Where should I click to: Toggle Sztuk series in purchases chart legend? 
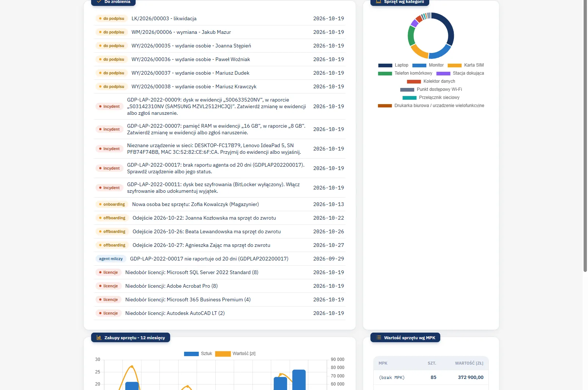pos(198,354)
